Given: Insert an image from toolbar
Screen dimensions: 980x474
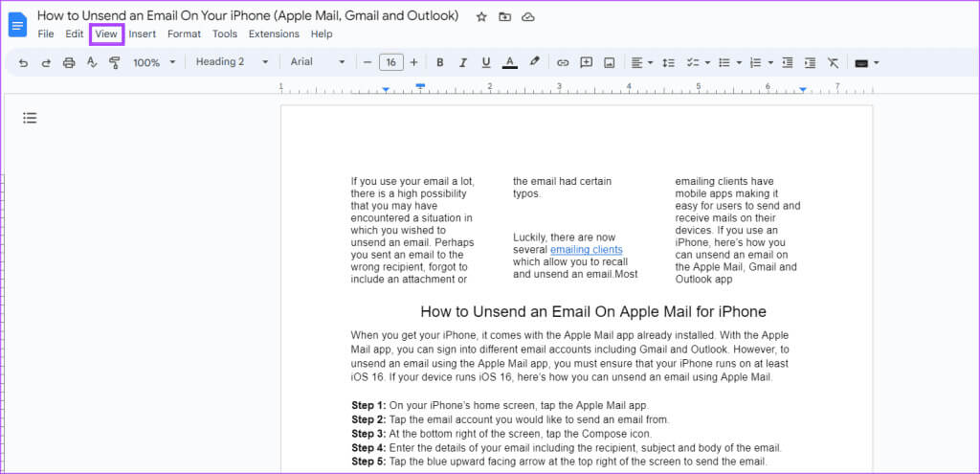Looking at the screenshot, I should [x=610, y=62].
